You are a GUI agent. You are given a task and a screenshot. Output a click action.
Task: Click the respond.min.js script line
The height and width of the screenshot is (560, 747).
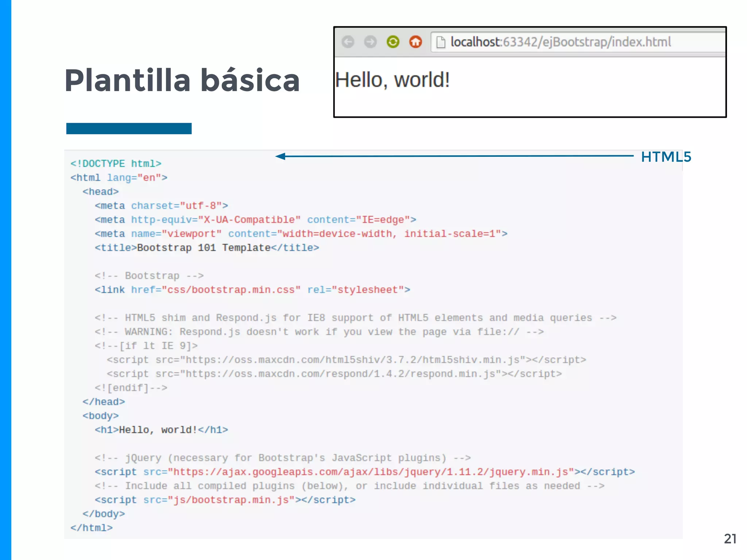(x=334, y=374)
